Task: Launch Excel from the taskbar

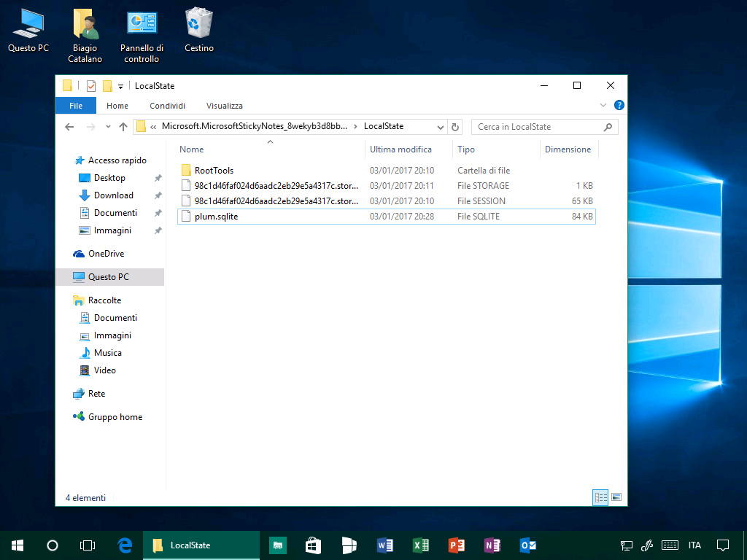Action: point(421,545)
